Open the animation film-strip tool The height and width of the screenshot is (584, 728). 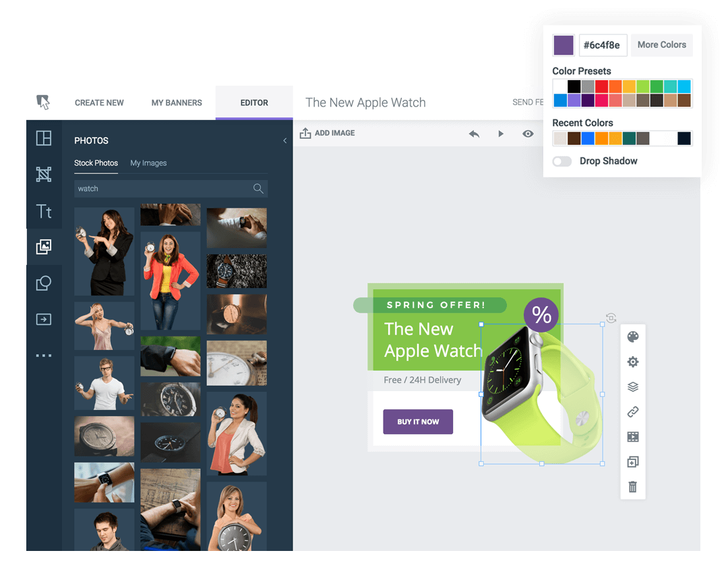point(633,437)
